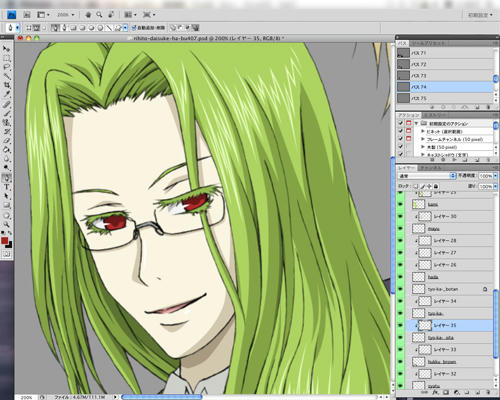Select the Hand tool in application bar

pos(88,15)
